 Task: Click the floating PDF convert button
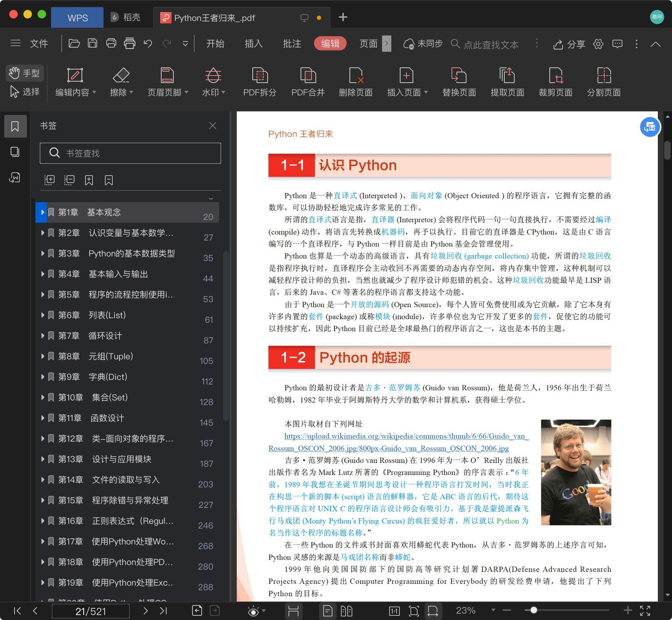pos(650,127)
